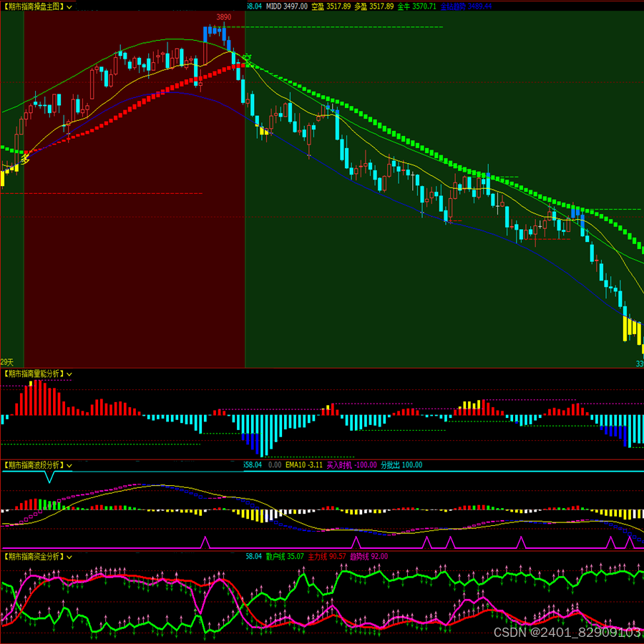The width and height of the screenshot is (644, 644).
Task: Click the cyan V buy marker in wave panel
Action: [x=49, y=477]
